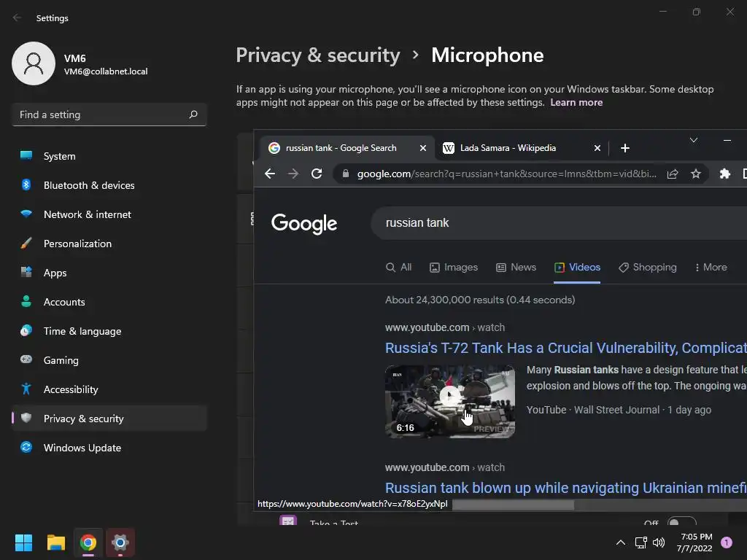747x560 pixels.
Task: Open Network & internet category
Action: click(x=109, y=214)
